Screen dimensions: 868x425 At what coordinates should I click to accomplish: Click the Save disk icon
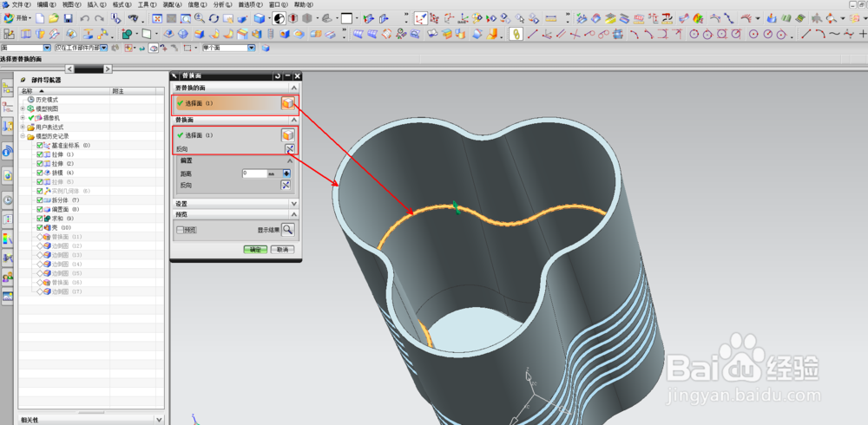click(68, 18)
